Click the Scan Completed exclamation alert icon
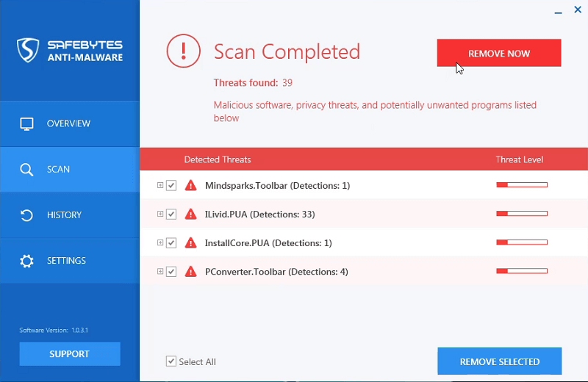The height and width of the screenshot is (382, 588). click(183, 51)
